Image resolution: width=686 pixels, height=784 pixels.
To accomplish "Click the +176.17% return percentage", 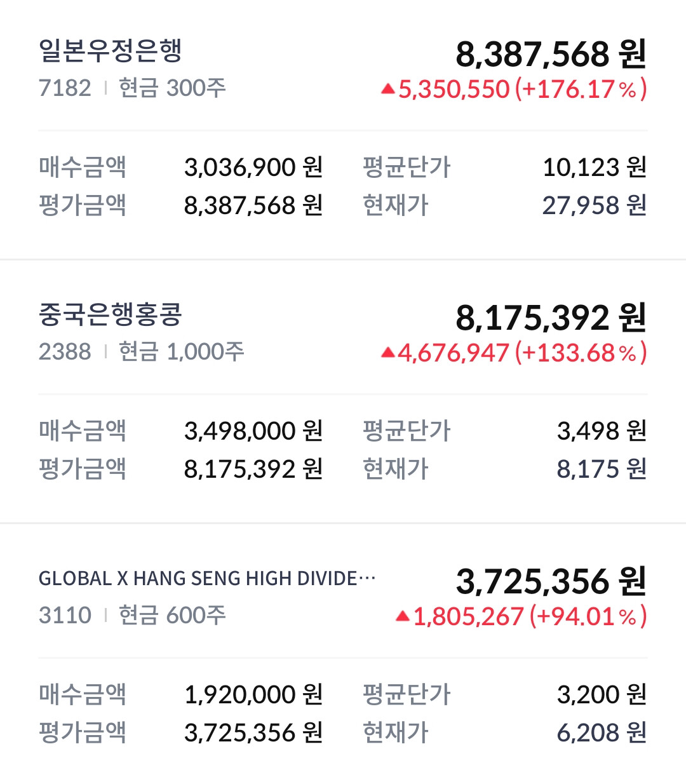I will [581, 90].
